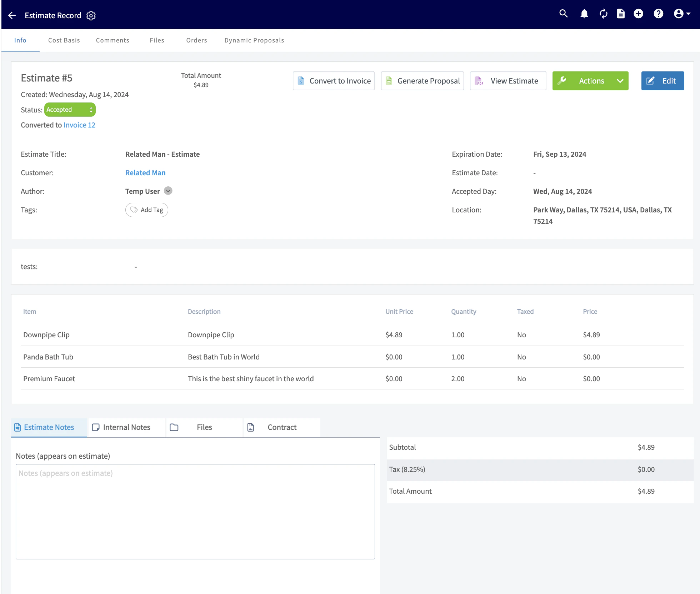Click inside the estimate notes text area
Image resolution: width=700 pixels, height=594 pixels.
tap(195, 512)
